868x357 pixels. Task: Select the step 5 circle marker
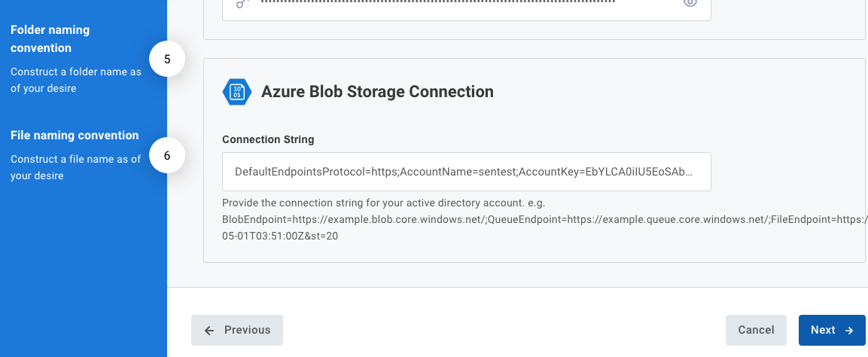(x=167, y=59)
